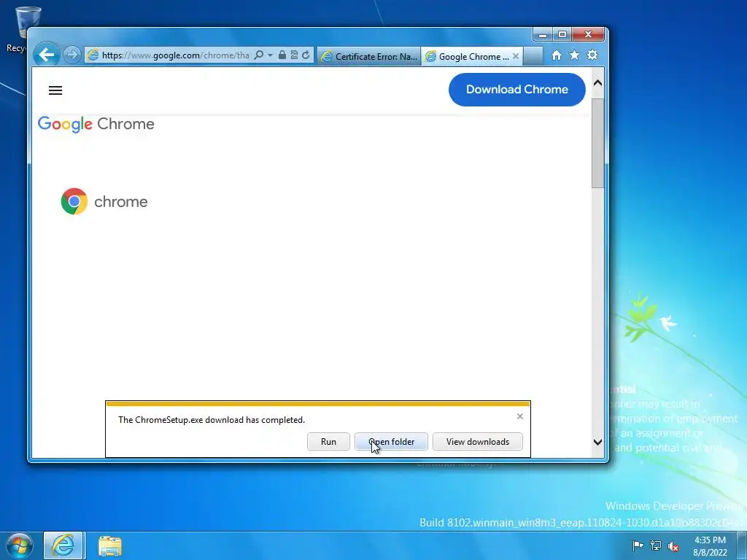Click the browser Forward arrow button
747x560 pixels.
(x=72, y=55)
